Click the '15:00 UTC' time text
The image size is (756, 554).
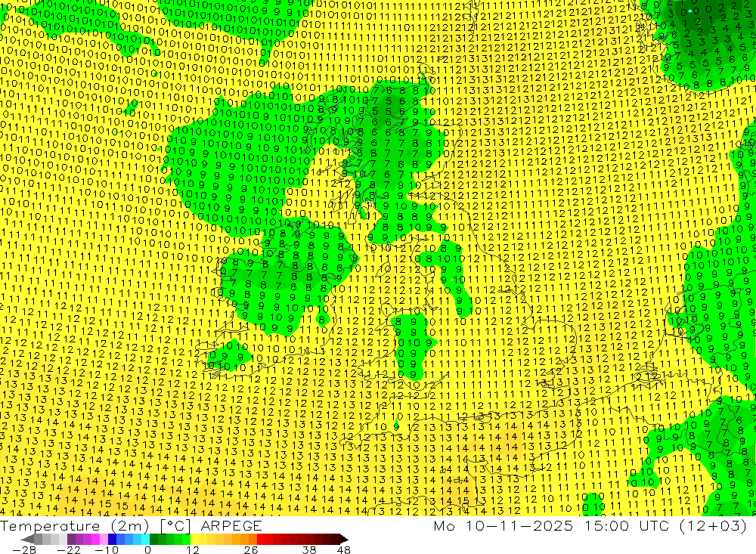627,525
